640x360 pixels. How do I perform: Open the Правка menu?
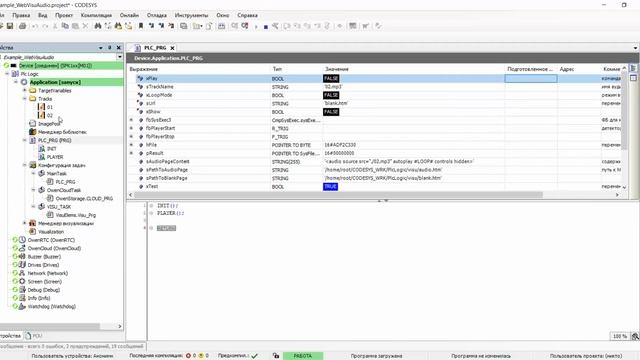(21, 15)
